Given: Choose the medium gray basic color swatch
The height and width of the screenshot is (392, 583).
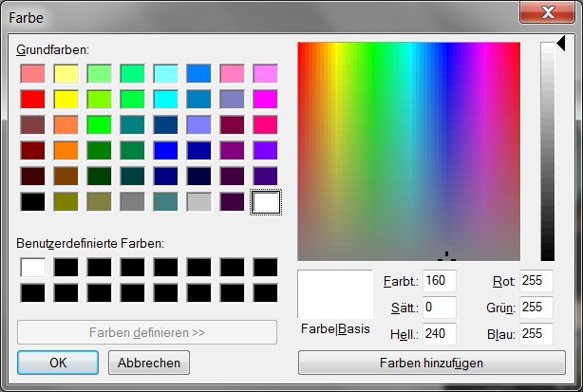Looking at the screenshot, I should tap(132, 202).
